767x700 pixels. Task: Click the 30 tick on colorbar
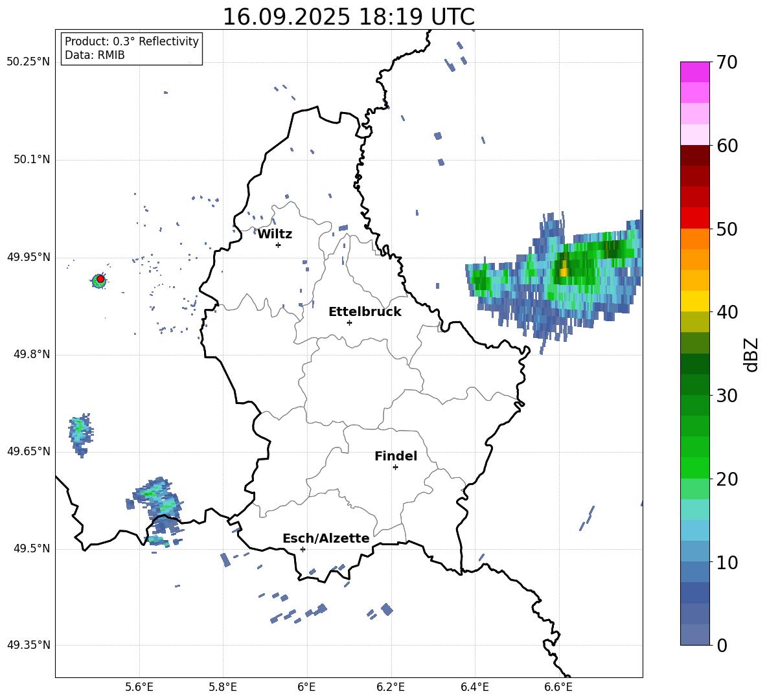click(727, 396)
